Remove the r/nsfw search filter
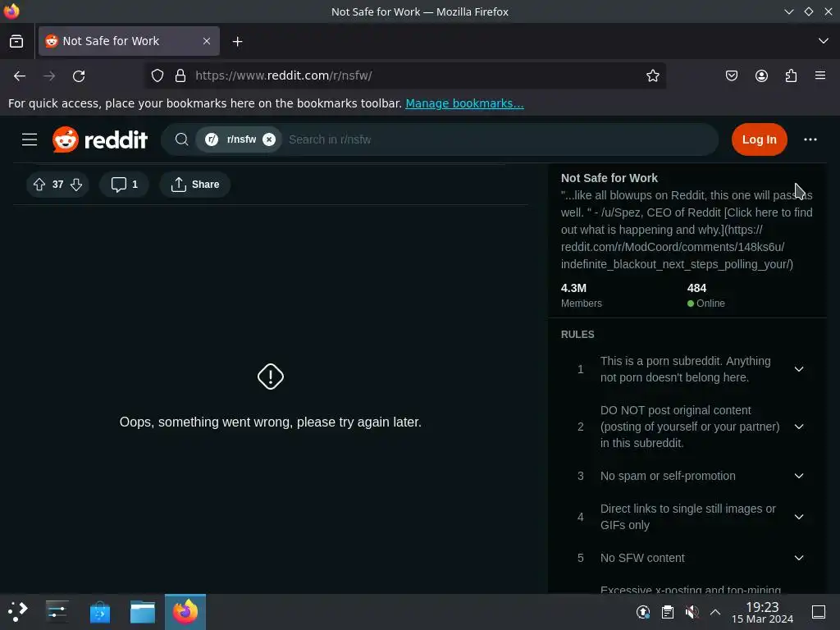The height and width of the screenshot is (630, 840). click(x=269, y=139)
